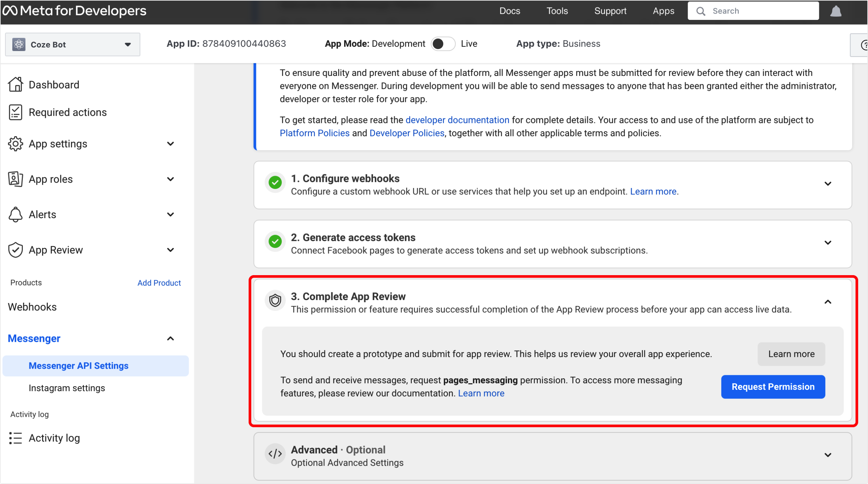868x484 pixels.
Task: Select Messenger API Settings
Action: (95, 366)
